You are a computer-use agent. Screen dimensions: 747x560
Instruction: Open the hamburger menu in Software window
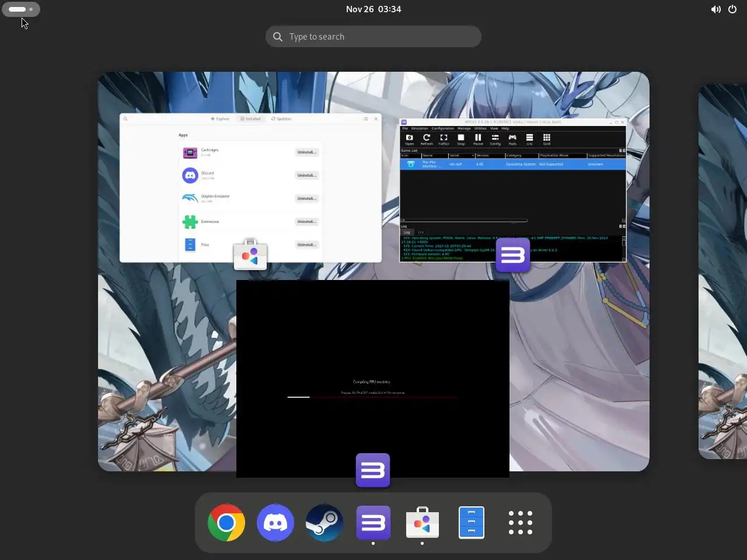[366, 119]
